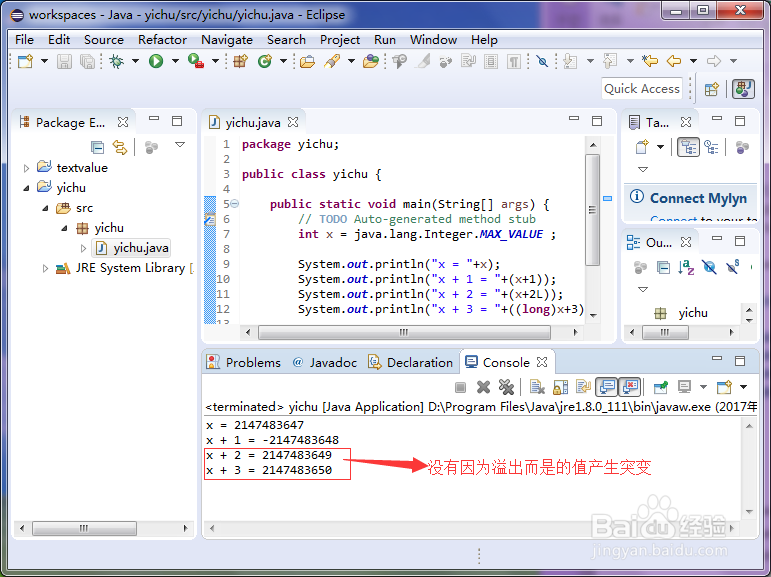
Task: Open the Search menu
Action: click(286, 40)
